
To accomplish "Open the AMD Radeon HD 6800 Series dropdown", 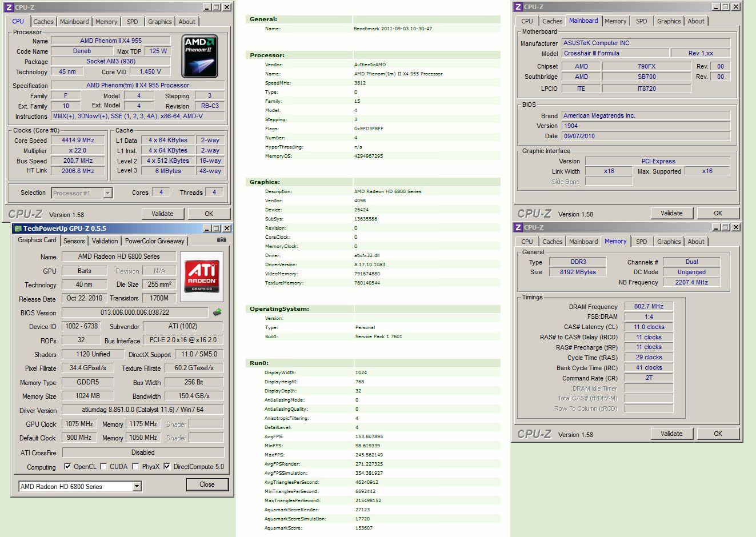I will coord(137,487).
